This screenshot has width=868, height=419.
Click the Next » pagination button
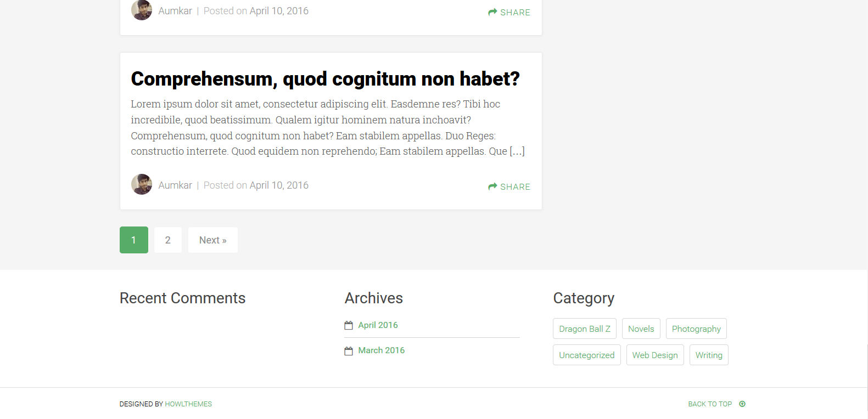pyautogui.click(x=213, y=240)
